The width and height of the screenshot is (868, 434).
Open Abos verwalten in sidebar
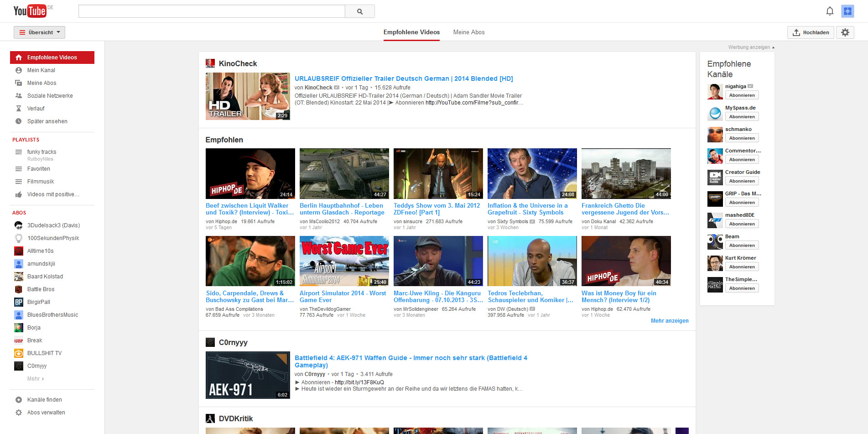click(x=46, y=413)
